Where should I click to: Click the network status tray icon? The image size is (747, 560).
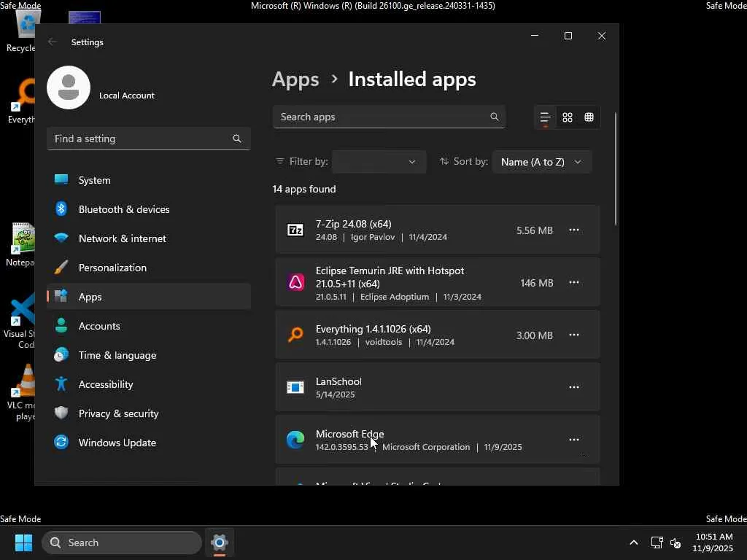click(657, 542)
